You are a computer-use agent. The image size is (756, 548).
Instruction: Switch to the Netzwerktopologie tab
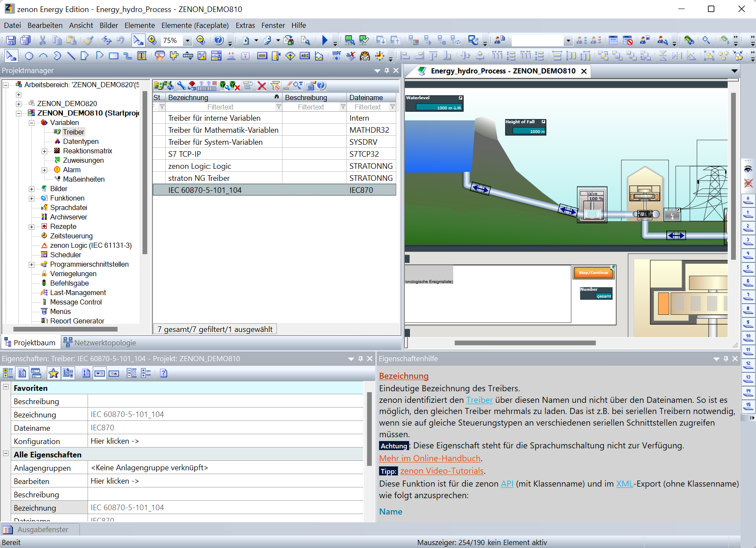[x=100, y=343]
